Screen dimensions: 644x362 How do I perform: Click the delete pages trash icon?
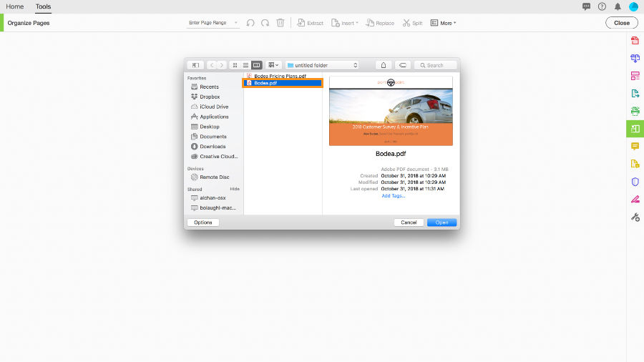(x=280, y=23)
